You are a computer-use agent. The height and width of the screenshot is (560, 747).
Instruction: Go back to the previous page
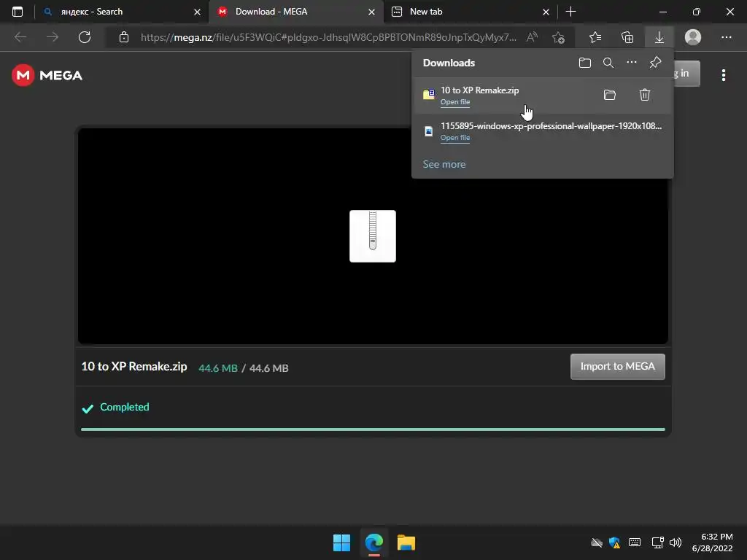(x=20, y=37)
